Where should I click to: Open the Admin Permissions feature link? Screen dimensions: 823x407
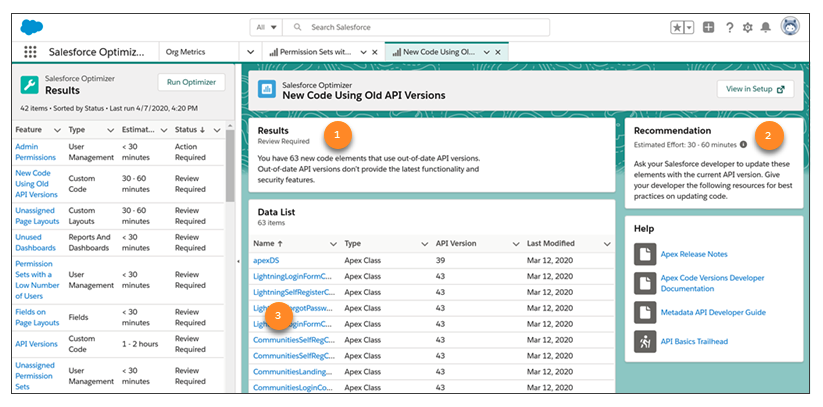click(x=35, y=152)
